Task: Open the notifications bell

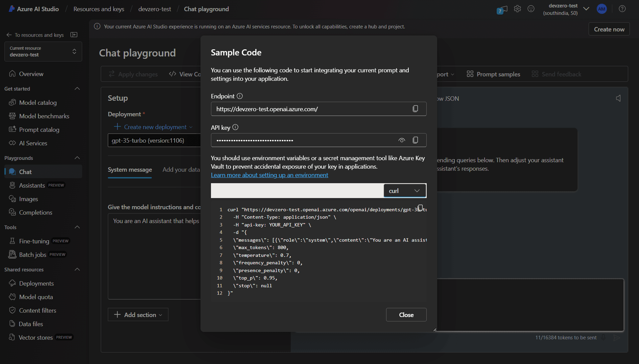Action: (502, 9)
